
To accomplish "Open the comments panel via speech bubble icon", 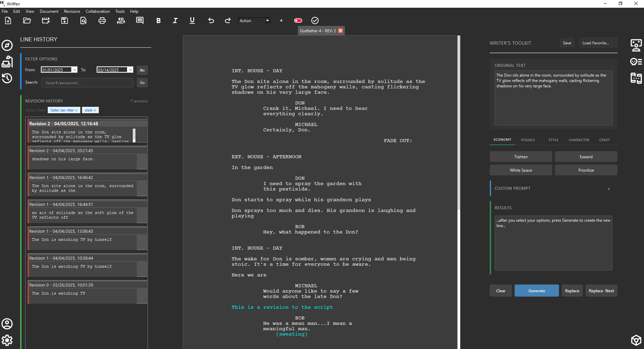I will pyautogui.click(x=139, y=20).
